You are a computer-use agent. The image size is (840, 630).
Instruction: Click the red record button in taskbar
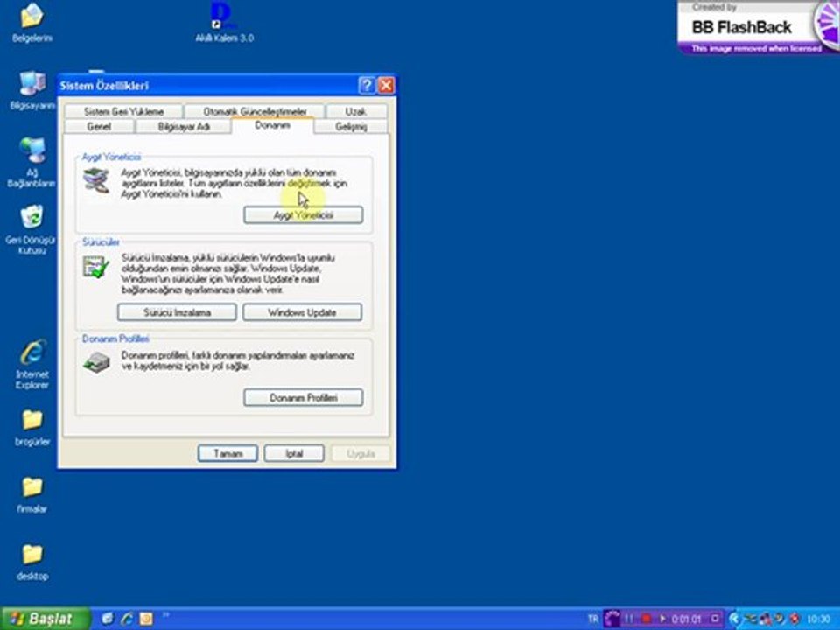click(646, 619)
